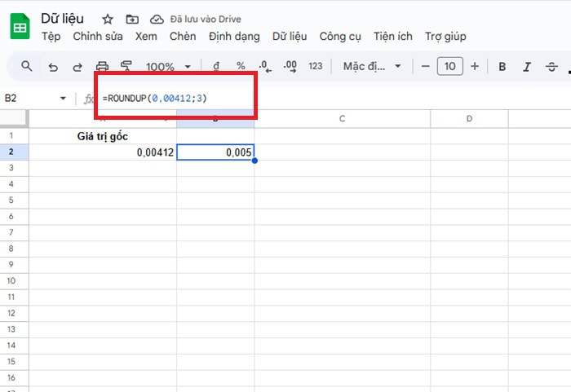The width and height of the screenshot is (571, 392).
Task: Click decrease decimal places icon
Action: [x=265, y=67]
